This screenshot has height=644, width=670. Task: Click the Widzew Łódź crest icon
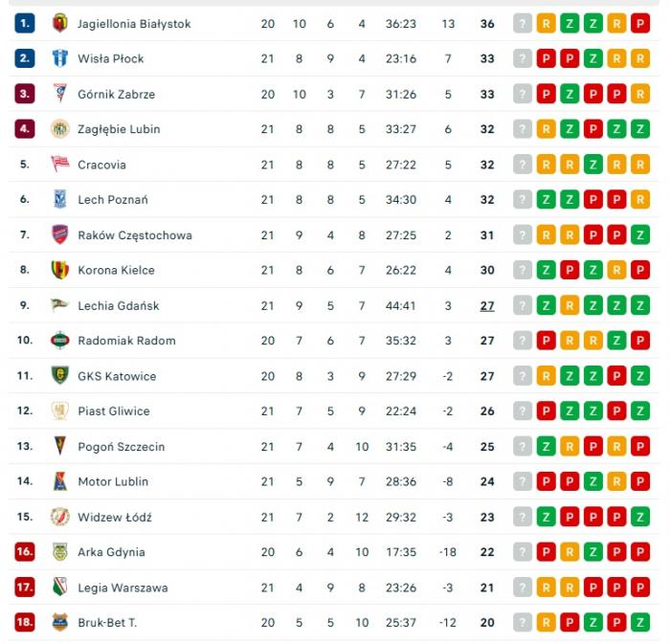click(60, 517)
